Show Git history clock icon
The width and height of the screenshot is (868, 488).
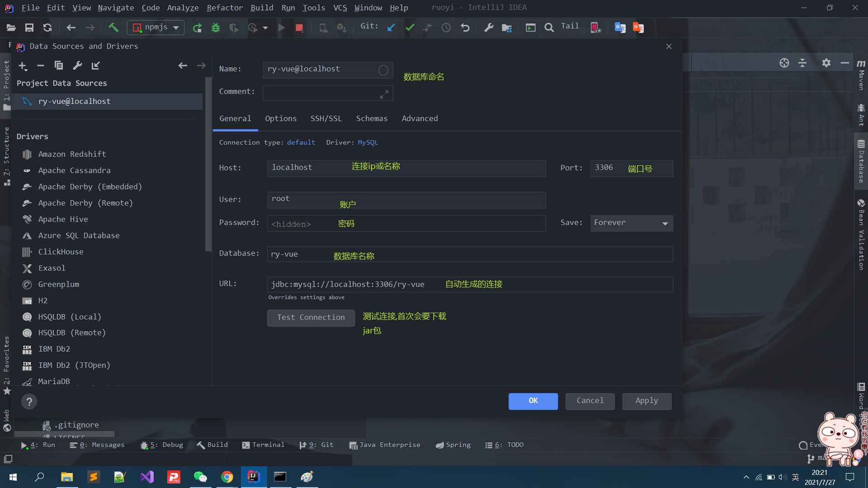tap(446, 28)
